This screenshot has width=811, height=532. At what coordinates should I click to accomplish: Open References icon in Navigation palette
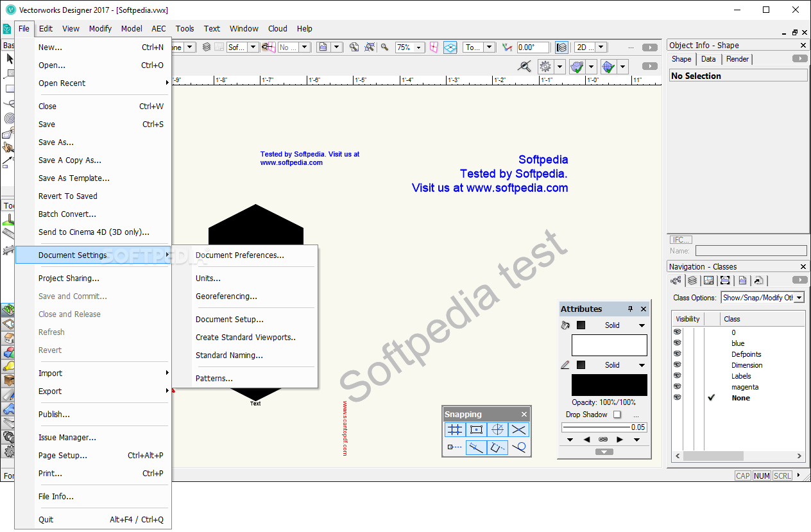(758, 280)
